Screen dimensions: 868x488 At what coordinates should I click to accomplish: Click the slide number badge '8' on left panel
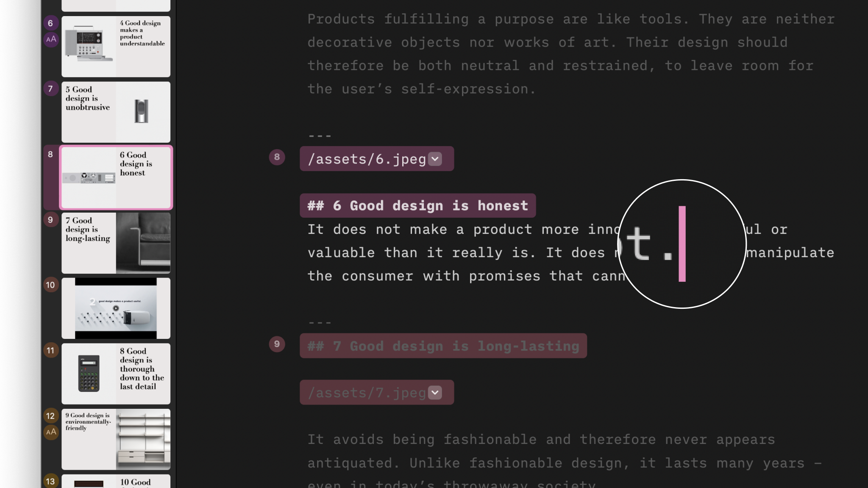point(50,154)
